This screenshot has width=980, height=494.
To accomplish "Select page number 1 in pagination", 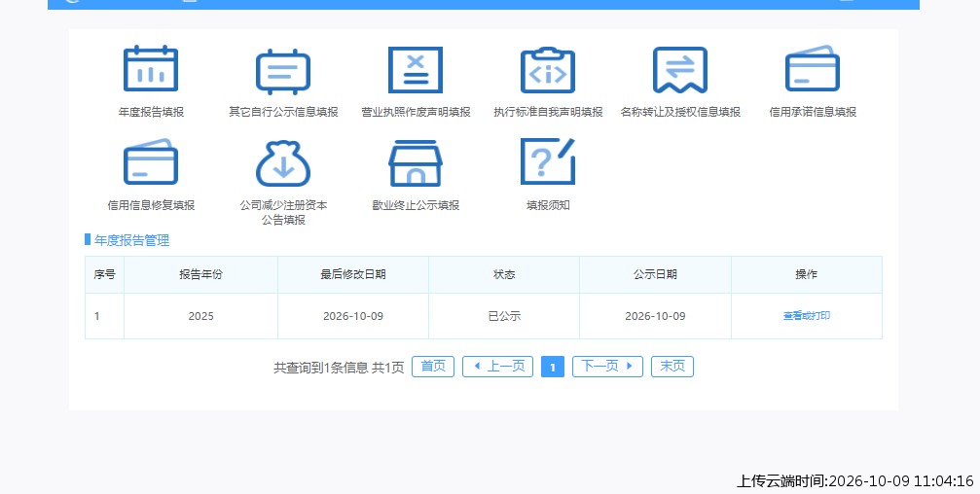I will click(x=553, y=367).
